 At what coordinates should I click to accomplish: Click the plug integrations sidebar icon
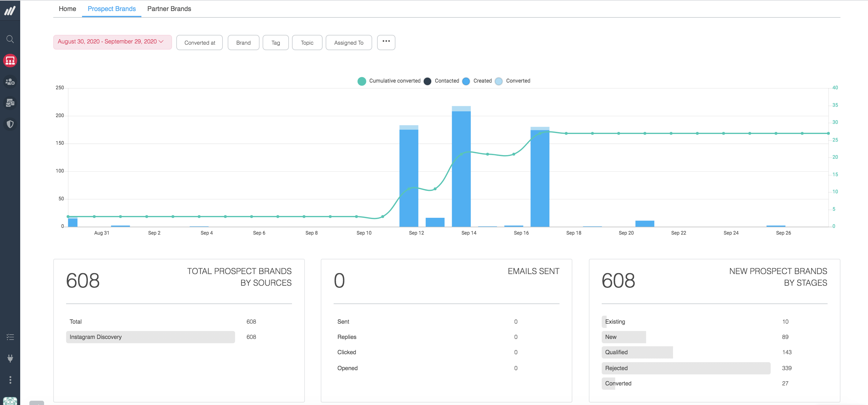coord(10,358)
